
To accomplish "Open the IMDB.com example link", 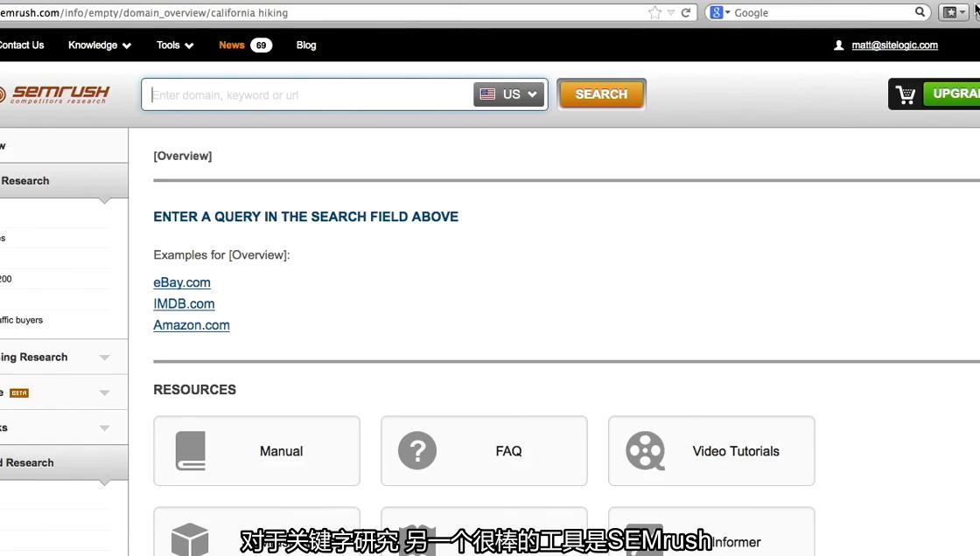I will (x=184, y=303).
